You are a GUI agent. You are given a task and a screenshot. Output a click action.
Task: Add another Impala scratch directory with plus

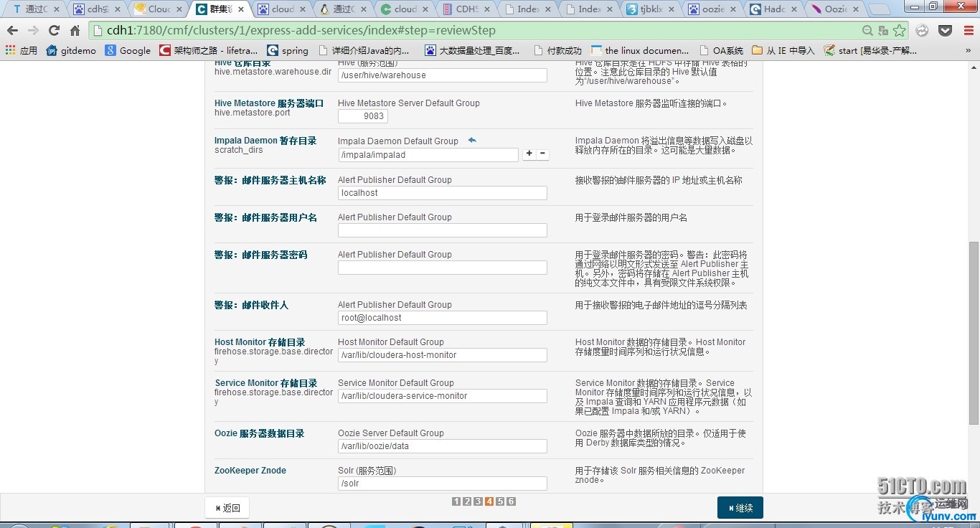tap(529, 154)
